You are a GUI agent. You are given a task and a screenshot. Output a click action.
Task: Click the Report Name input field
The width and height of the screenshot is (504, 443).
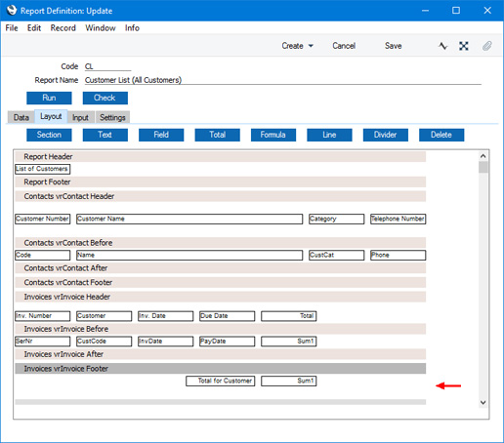point(282,80)
